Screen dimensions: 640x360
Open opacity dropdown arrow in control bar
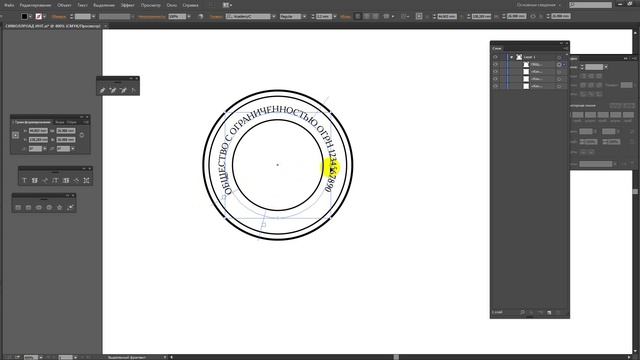pyautogui.click(x=189, y=17)
